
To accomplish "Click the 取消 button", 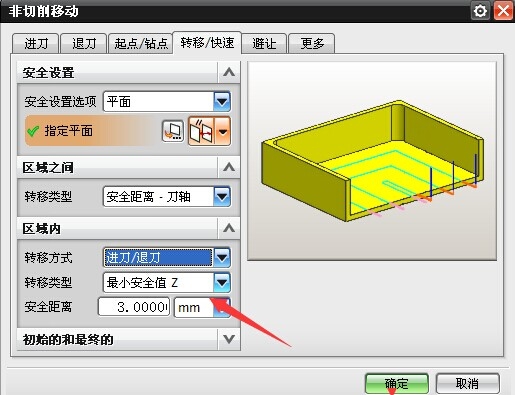I will pyautogui.click(x=467, y=384).
